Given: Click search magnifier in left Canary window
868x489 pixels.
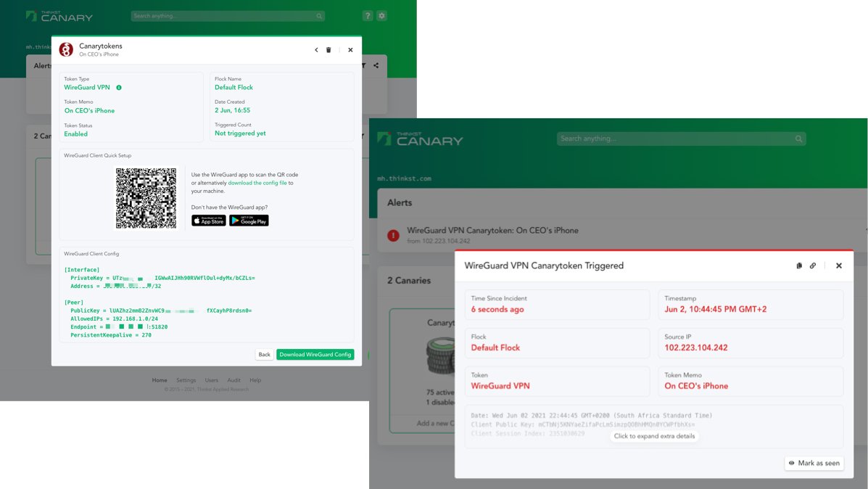Looking at the screenshot, I should tap(319, 16).
